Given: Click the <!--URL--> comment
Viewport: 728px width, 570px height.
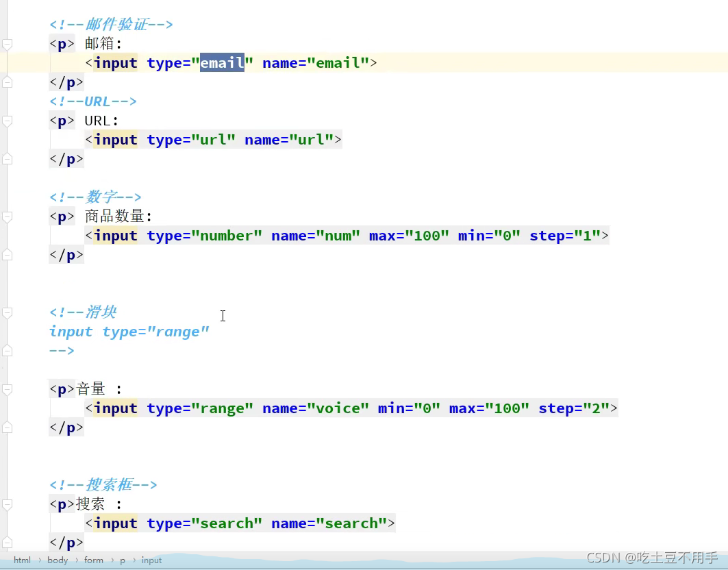Looking at the screenshot, I should [93, 101].
